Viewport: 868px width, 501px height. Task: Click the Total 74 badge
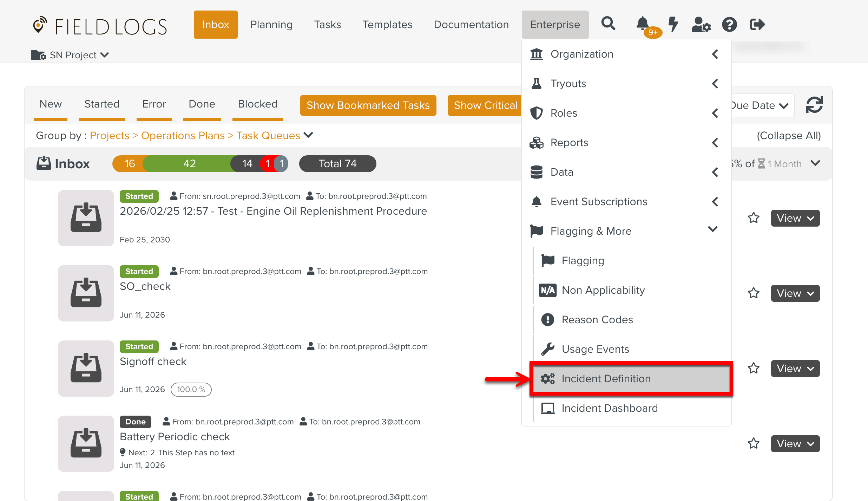point(337,163)
